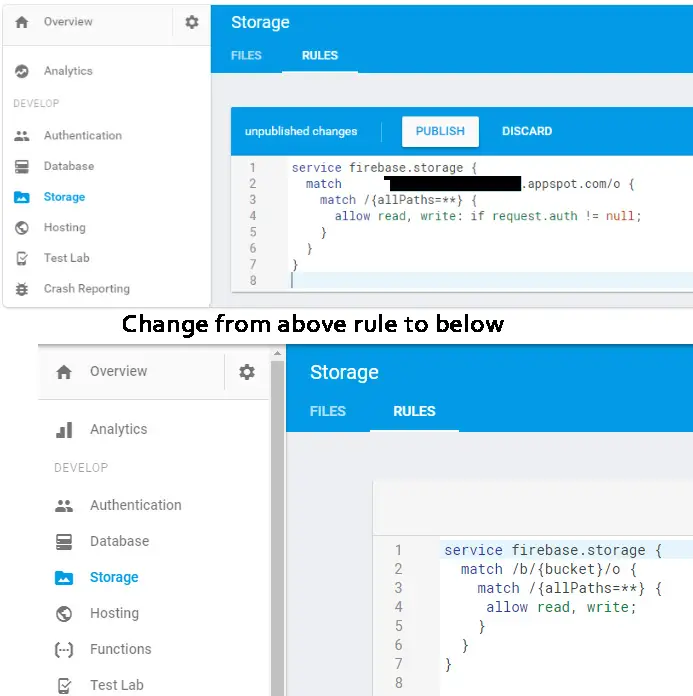Open Database label in bottom sidebar
Screen dimensions: 693x696
(119, 541)
